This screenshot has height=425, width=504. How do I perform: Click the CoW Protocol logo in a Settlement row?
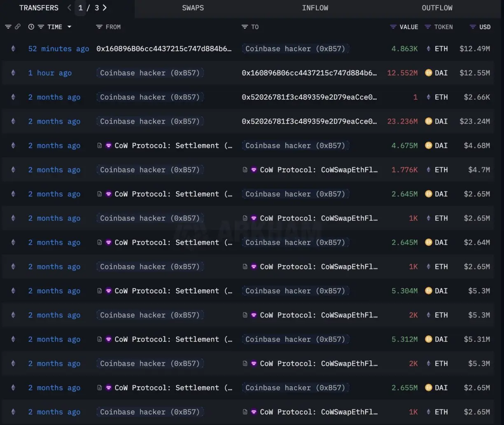click(x=108, y=145)
